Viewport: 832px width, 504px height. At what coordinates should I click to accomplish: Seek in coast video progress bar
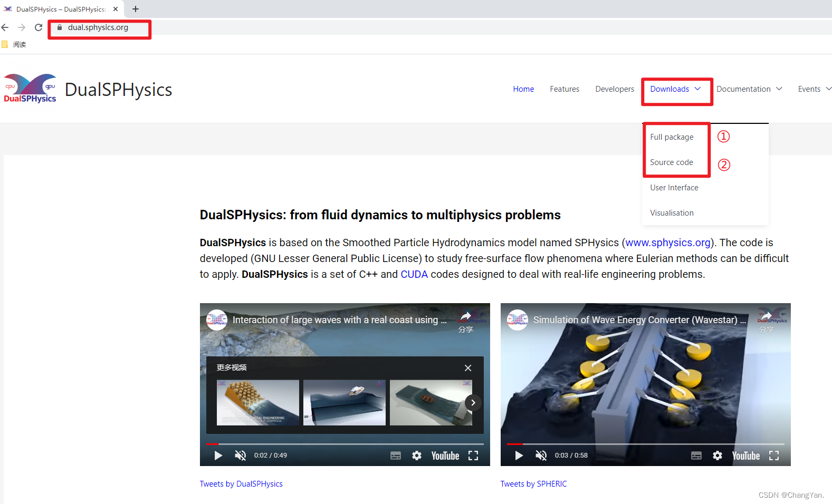coord(345,444)
